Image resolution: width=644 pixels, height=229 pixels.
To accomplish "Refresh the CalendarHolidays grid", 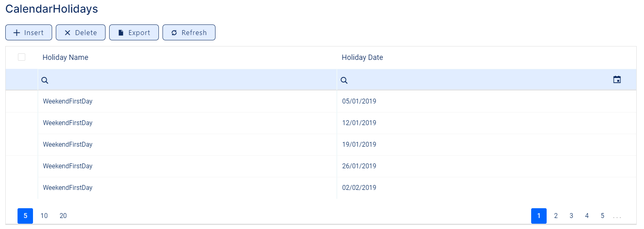I will click(189, 33).
